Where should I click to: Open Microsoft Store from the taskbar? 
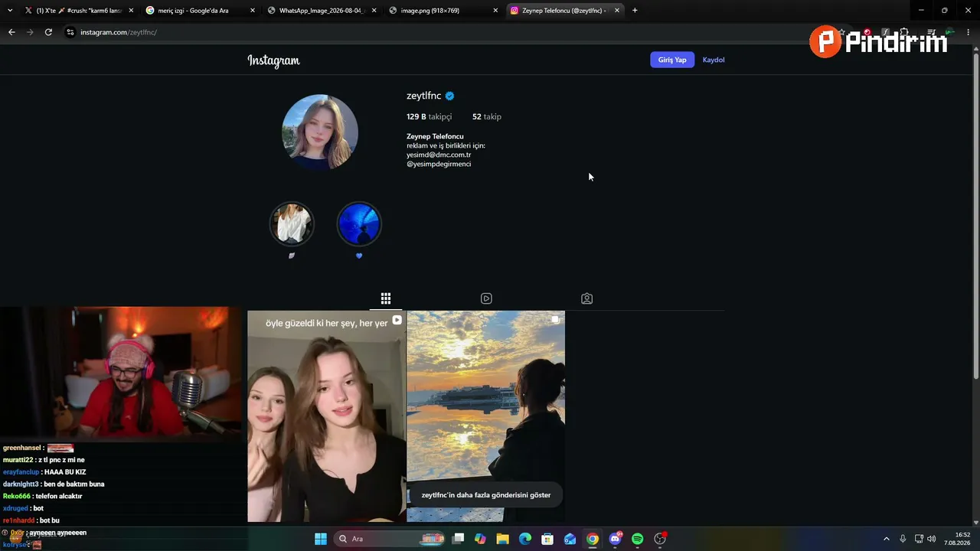pos(547,539)
